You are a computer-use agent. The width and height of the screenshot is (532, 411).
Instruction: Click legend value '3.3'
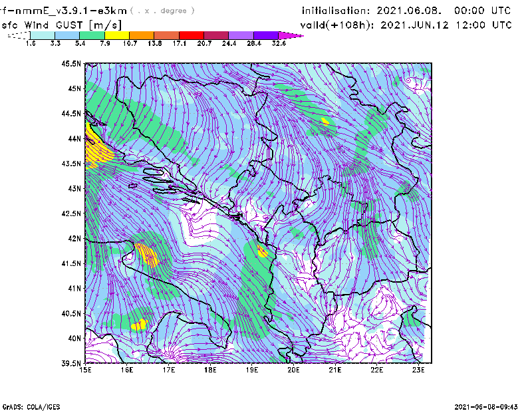pyautogui.click(x=55, y=43)
